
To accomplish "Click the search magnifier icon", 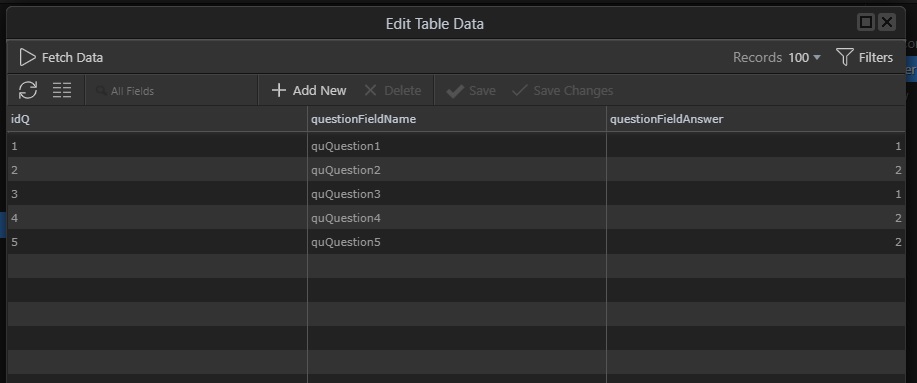I will click(101, 91).
